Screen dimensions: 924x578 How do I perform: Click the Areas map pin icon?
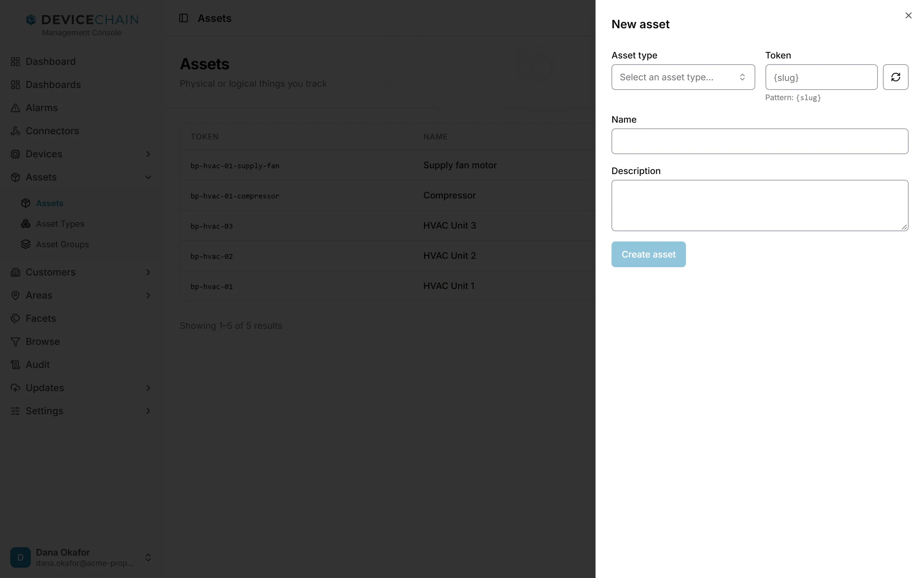coord(15,295)
